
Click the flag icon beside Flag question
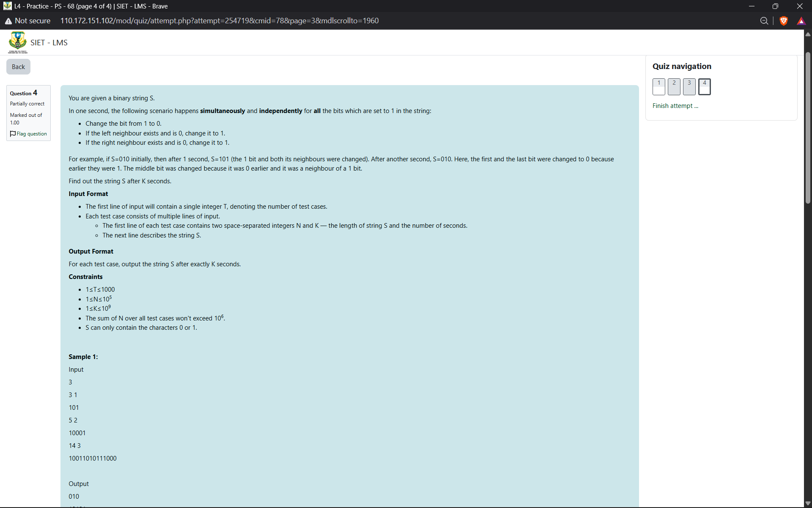13,134
